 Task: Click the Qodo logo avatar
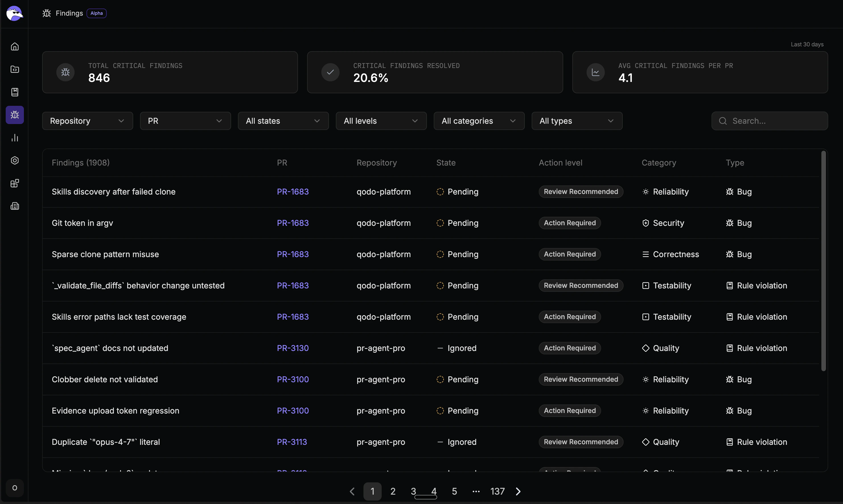coord(14,13)
